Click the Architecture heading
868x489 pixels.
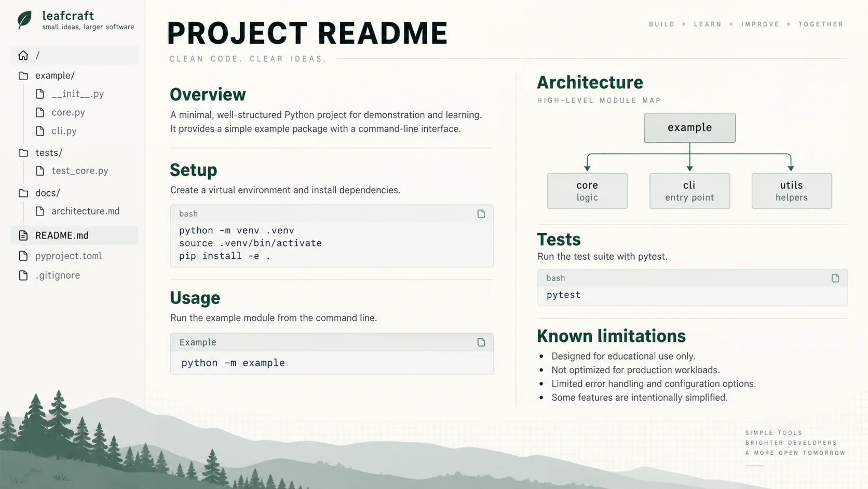point(590,83)
